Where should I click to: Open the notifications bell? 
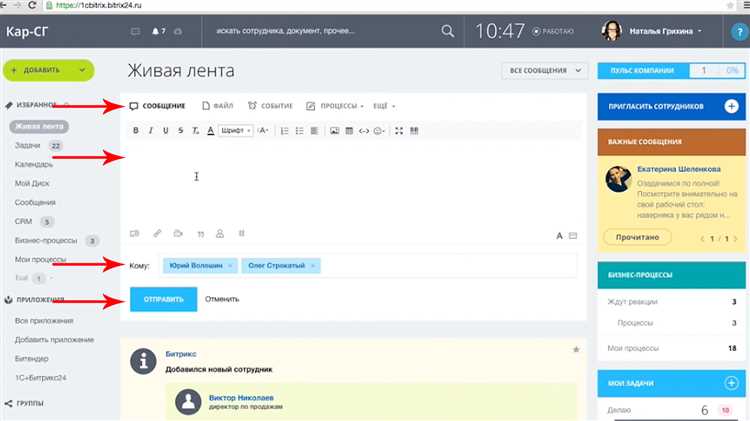click(x=158, y=31)
